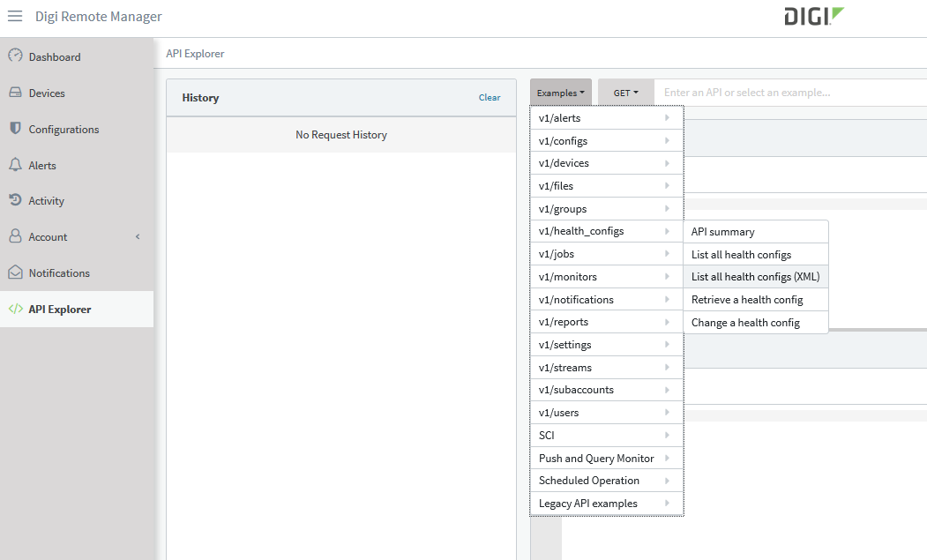Expand the v1/reports examples submenu

[607, 322]
